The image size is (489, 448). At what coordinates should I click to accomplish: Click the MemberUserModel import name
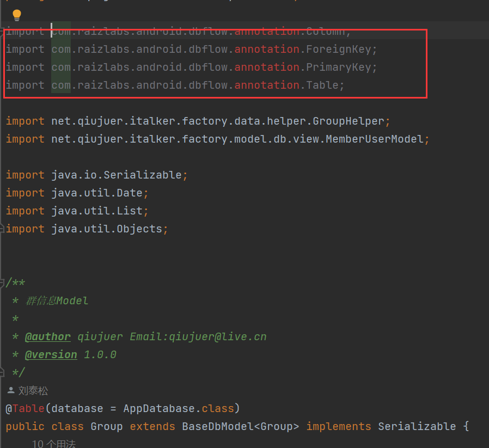coord(374,139)
